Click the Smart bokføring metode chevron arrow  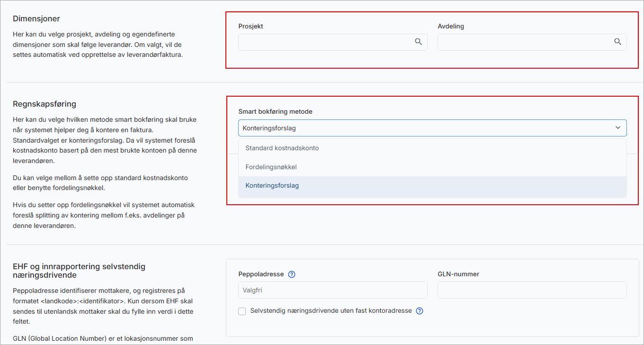(x=617, y=128)
